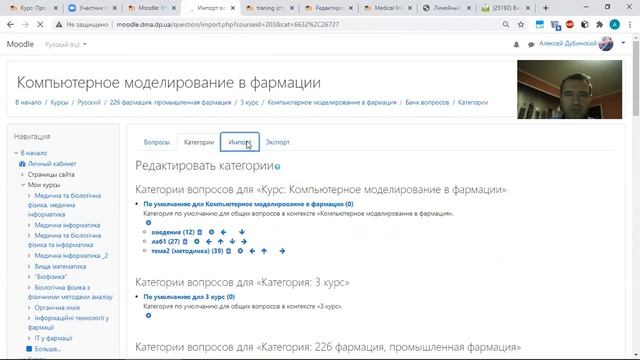640x360 pixels.
Task: Click the browser zoom magnifier icon
Action: (x=506, y=24)
